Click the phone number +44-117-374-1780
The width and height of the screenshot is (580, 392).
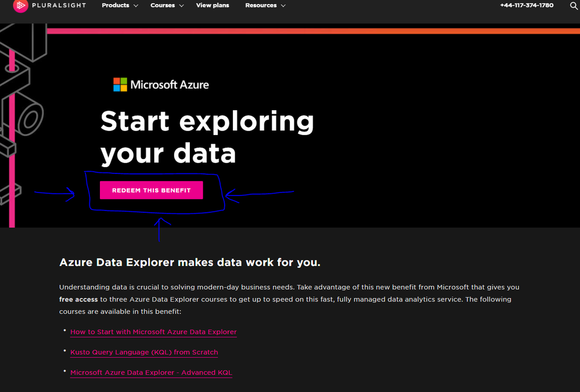pos(527,6)
